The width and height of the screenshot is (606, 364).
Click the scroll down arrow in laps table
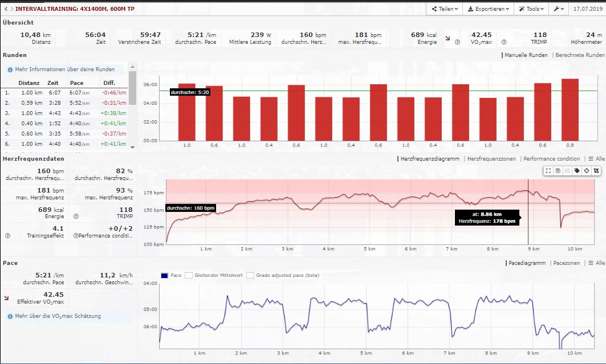pos(133,147)
